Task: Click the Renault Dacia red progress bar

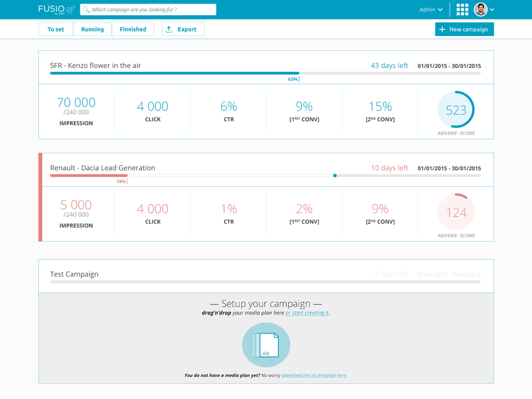Action: click(89, 176)
